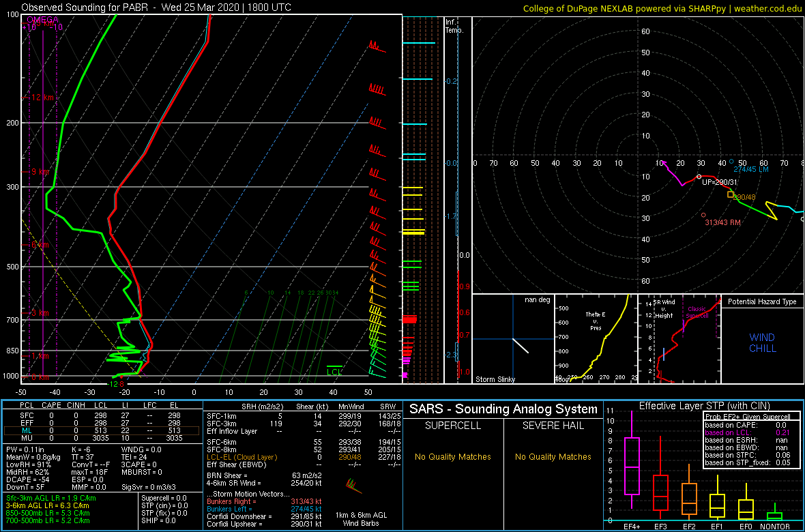
Task: Click '3-6km AGL LR = 6.3 C/km'
Action: (x=48, y=506)
